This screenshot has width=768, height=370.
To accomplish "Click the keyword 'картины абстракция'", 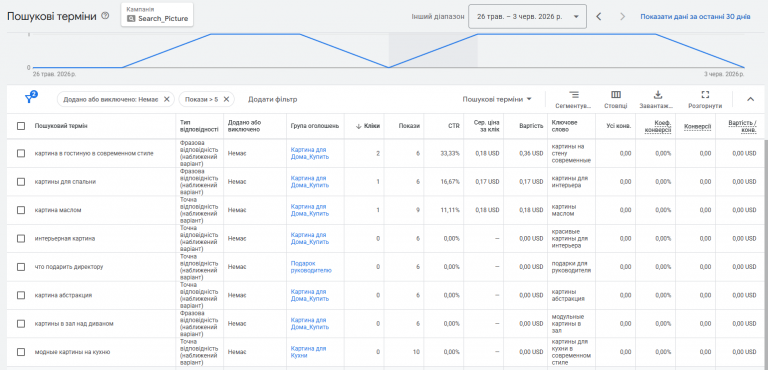I will [567, 296].
